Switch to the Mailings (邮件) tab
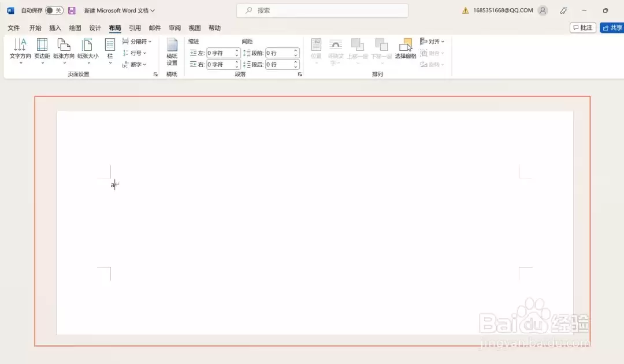 click(x=154, y=28)
